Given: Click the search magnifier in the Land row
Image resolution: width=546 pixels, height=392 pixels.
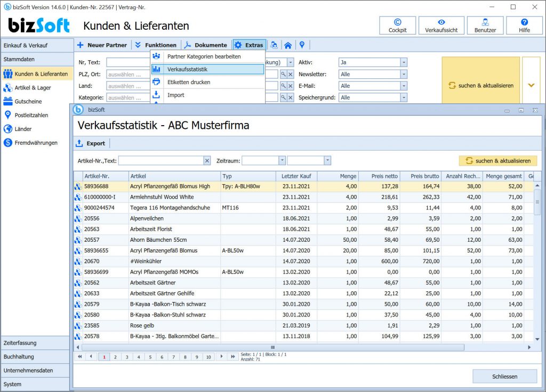Looking at the screenshot, I should pos(284,86).
